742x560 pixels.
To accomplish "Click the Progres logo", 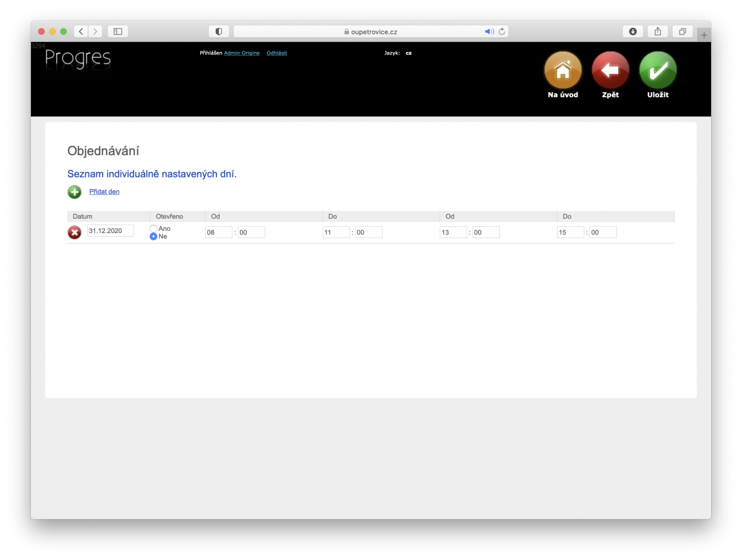I will pos(77,59).
